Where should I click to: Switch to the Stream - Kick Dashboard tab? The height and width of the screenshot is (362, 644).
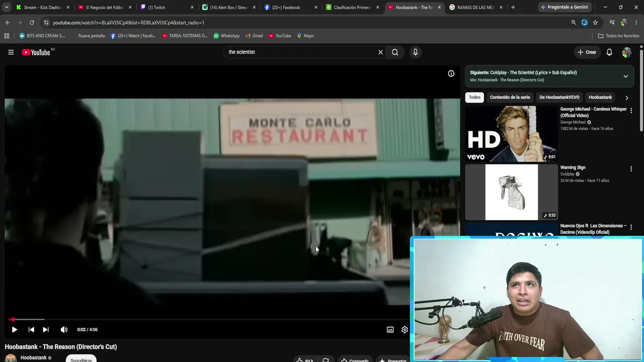click(x=43, y=8)
